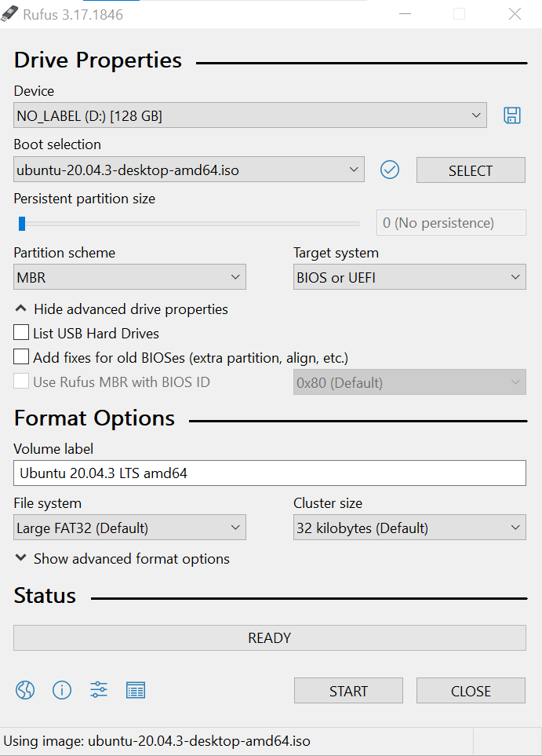Click the save drive image disk icon
This screenshot has height=756, width=542.
point(511,115)
